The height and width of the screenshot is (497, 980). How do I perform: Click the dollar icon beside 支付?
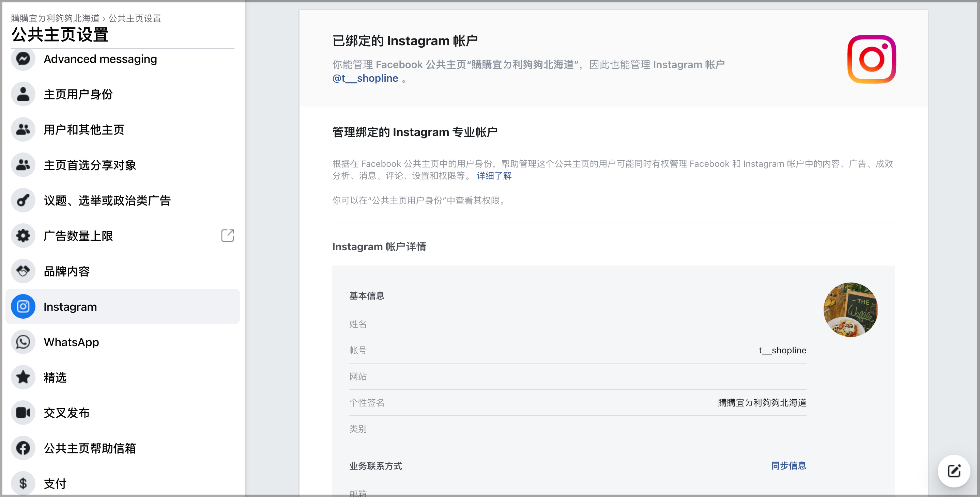(23, 483)
